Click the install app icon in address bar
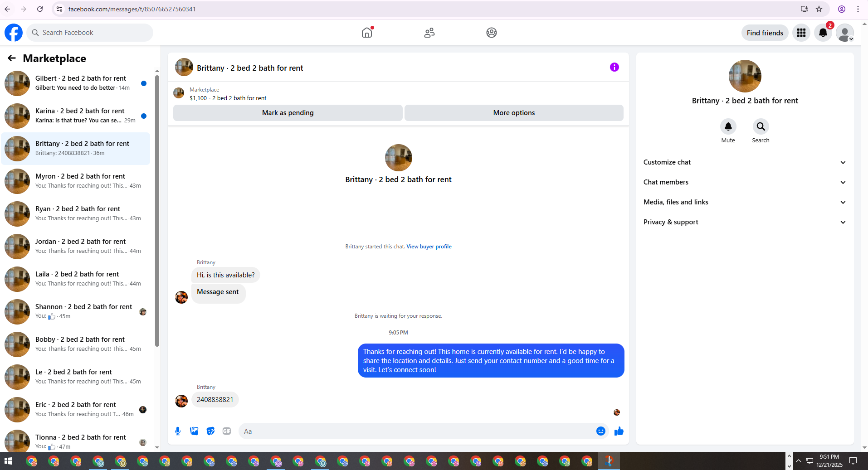868x470 pixels. click(805, 9)
